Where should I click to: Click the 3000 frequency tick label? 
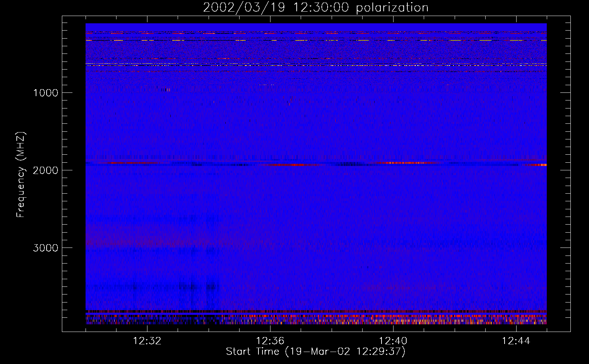(46, 248)
